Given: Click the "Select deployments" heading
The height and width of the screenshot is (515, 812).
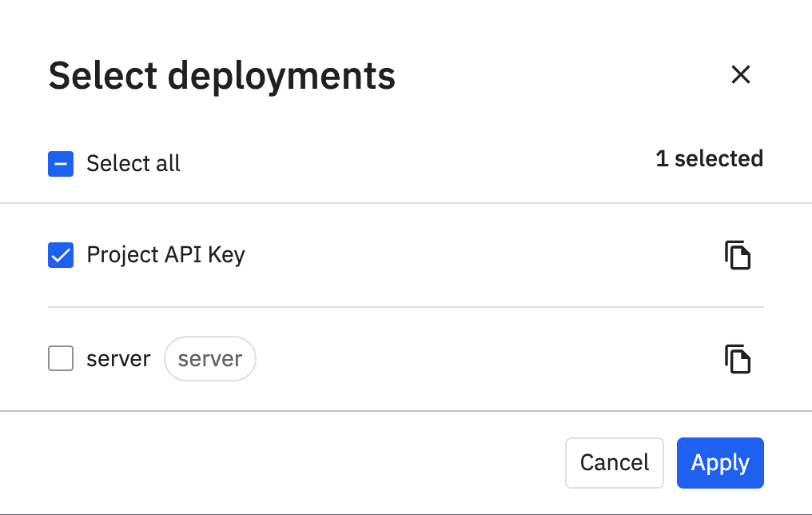Looking at the screenshot, I should (x=222, y=76).
